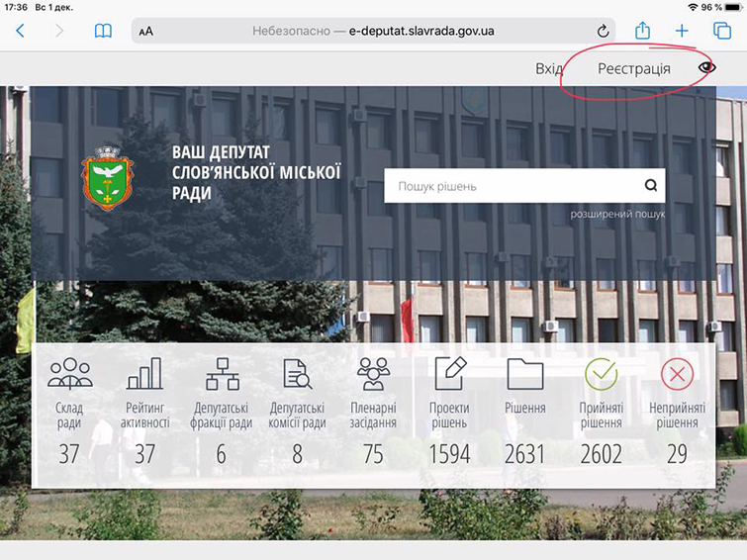
Task: Open the Реєстрація registration link
Action: coord(633,68)
